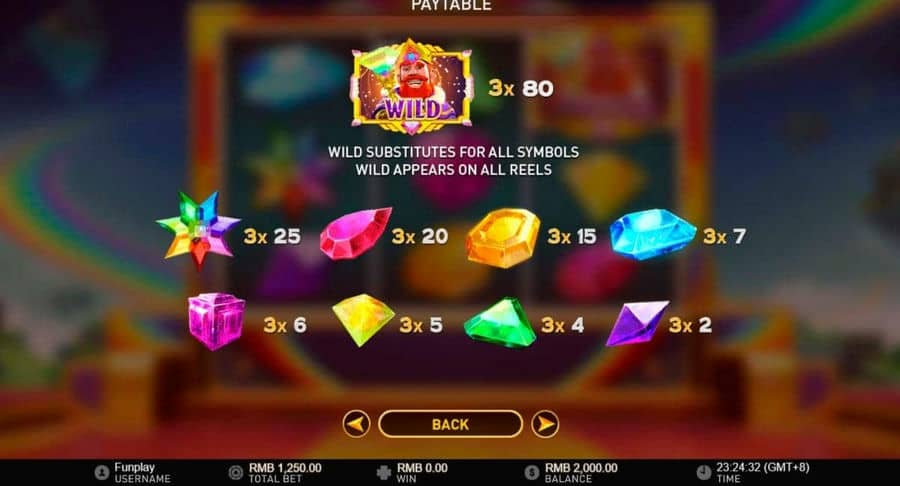Image resolution: width=900 pixels, height=486 pixels.
Task: Select the rainbow star gem symbol
Action: (198, 230)
